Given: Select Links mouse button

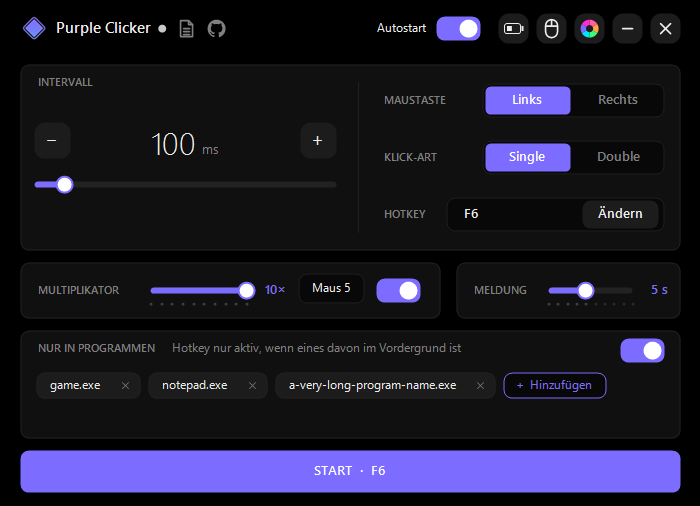Looking at the screenshot, I should 528,100.
